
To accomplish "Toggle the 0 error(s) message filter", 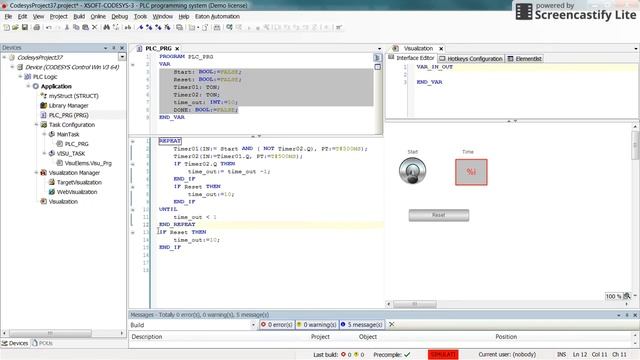I will [x=277, y=324].
